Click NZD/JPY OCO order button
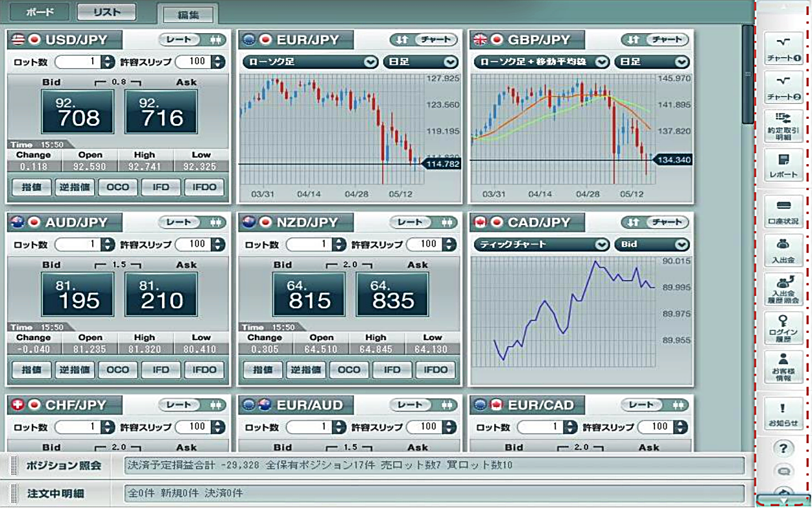The height and width of the screenshot is (508, 812). pyautogui.click(x=349, y=370)
